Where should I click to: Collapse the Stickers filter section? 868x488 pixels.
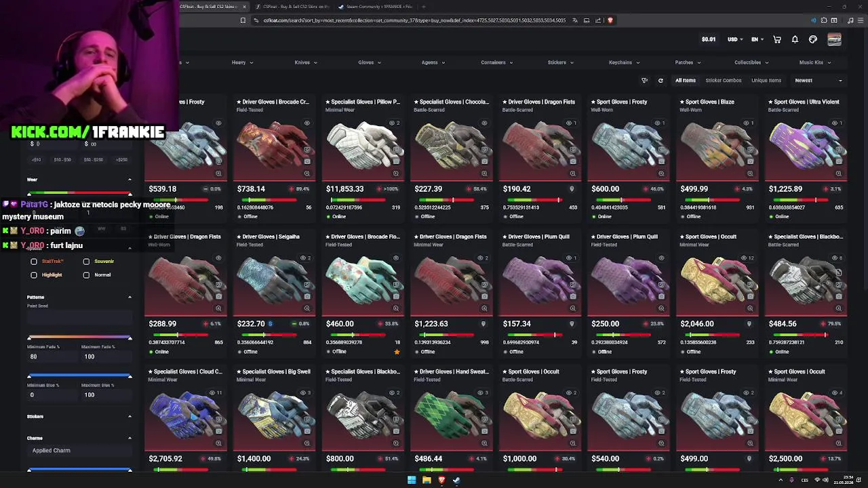[130, 416]
